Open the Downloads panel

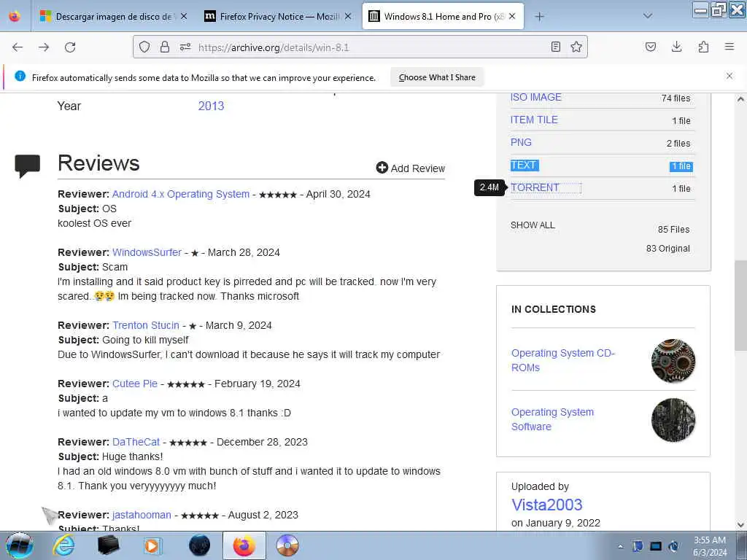pyautogui.click(x=676, y=47)
